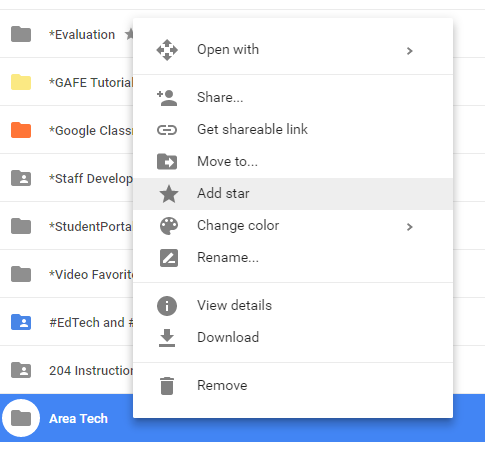The image size is (485, 453).
Task: Click the *Video Favorites folder icon
Action: coord(21,274)
